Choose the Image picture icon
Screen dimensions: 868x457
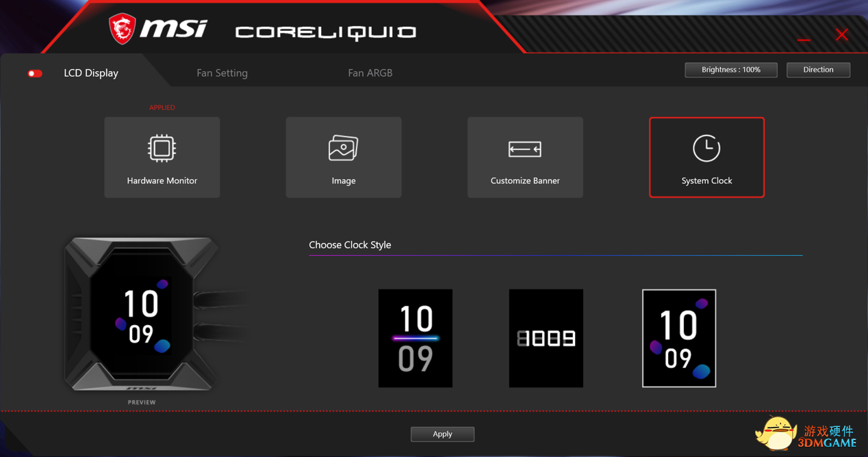344,148
